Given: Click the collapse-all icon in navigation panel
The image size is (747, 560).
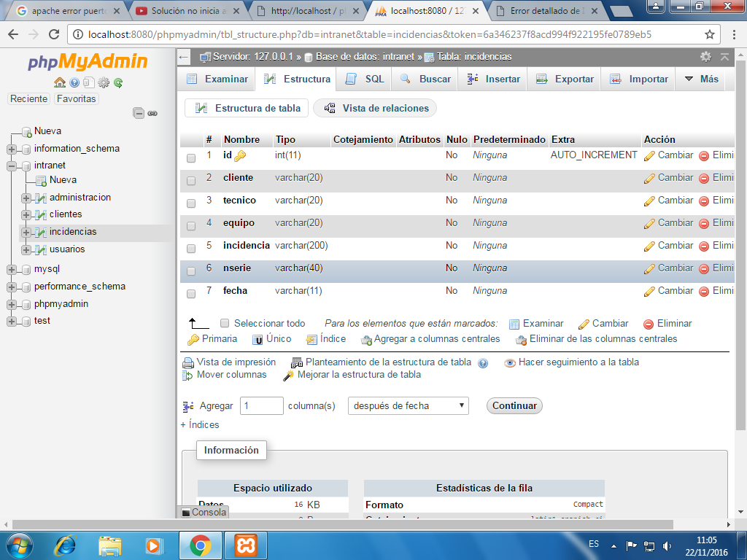Looking at the screenshot, I should pos(139,113).
